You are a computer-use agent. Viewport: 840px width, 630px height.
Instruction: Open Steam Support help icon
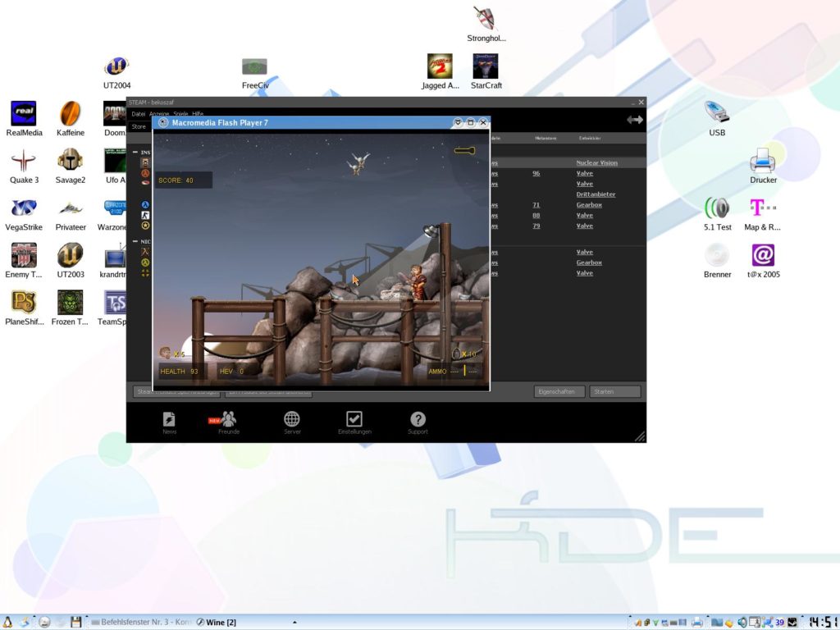(418, 422)
